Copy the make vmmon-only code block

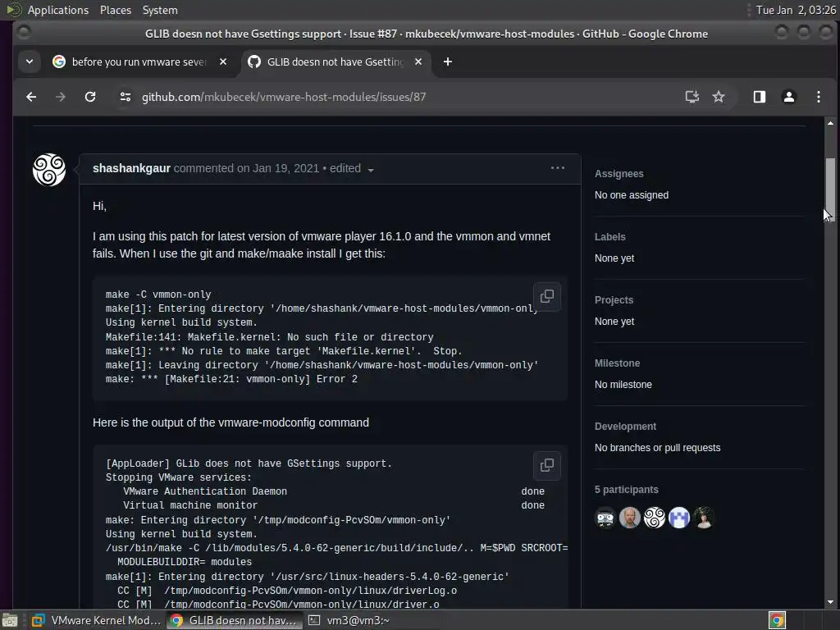coord(547,296)
